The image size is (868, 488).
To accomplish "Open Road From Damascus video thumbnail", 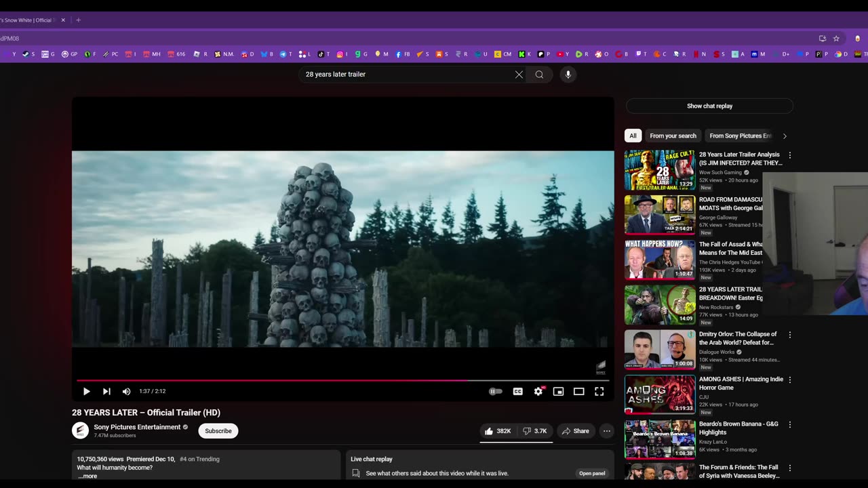I will [660, 215].
